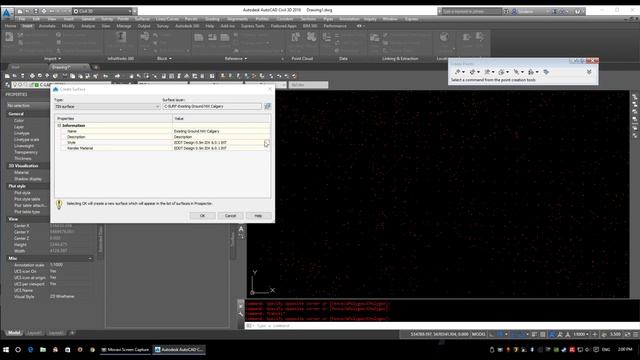Open annotation scale 1:1000 dropdown in status bar
The image size is (640, 360).
click(x=580, y=334)
